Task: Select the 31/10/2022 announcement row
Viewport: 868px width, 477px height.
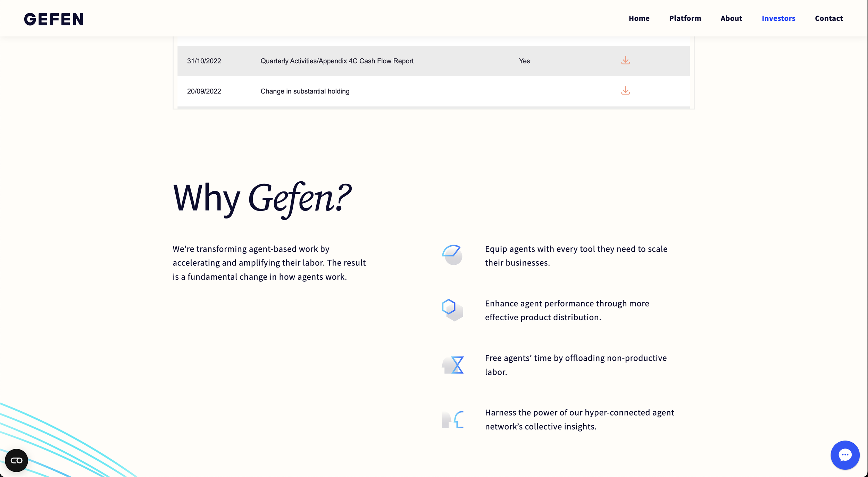Action: [204, 61]
